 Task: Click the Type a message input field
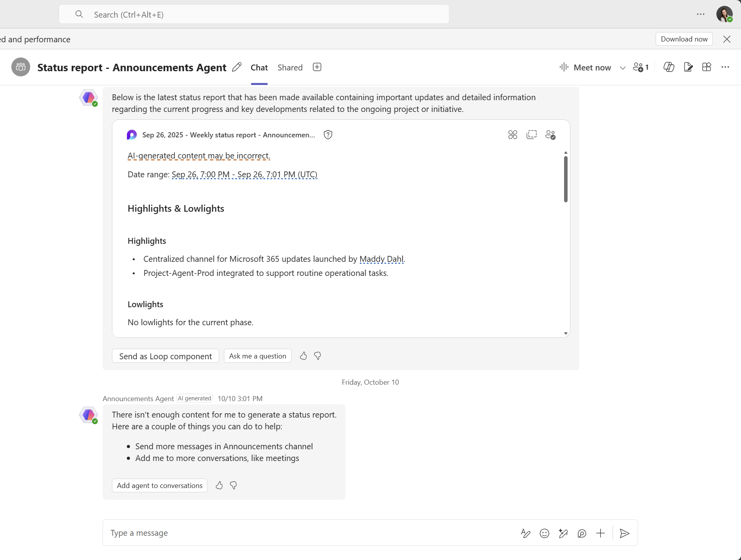click(305, 533)
